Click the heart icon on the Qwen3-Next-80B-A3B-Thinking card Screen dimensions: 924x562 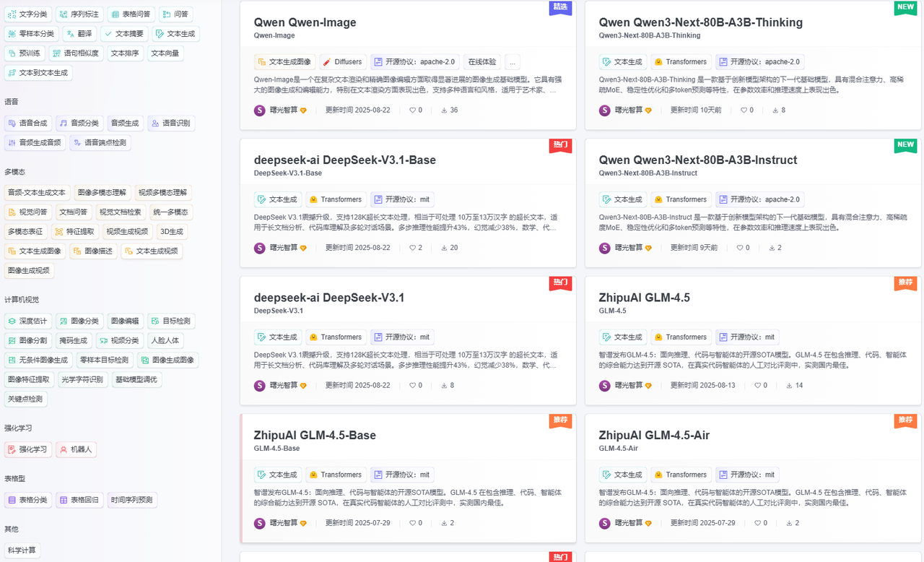pyautogui.click(x=744, y=111)
